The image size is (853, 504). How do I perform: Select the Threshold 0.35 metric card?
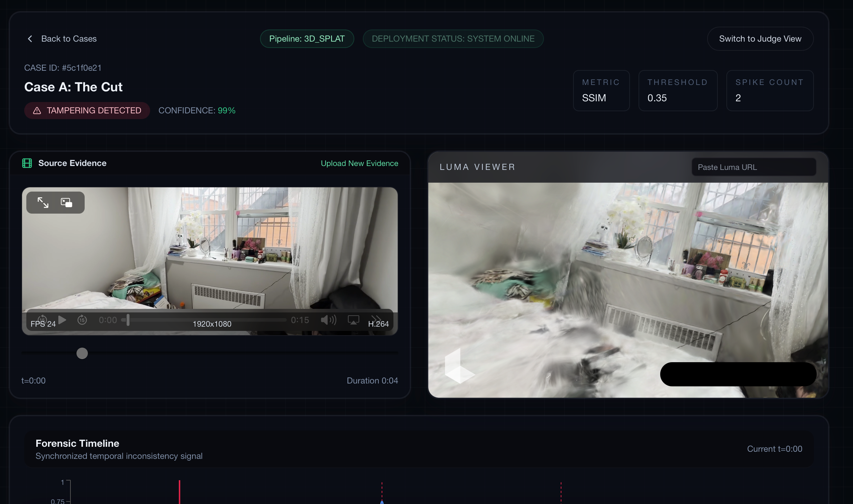(x=678, y=91)
